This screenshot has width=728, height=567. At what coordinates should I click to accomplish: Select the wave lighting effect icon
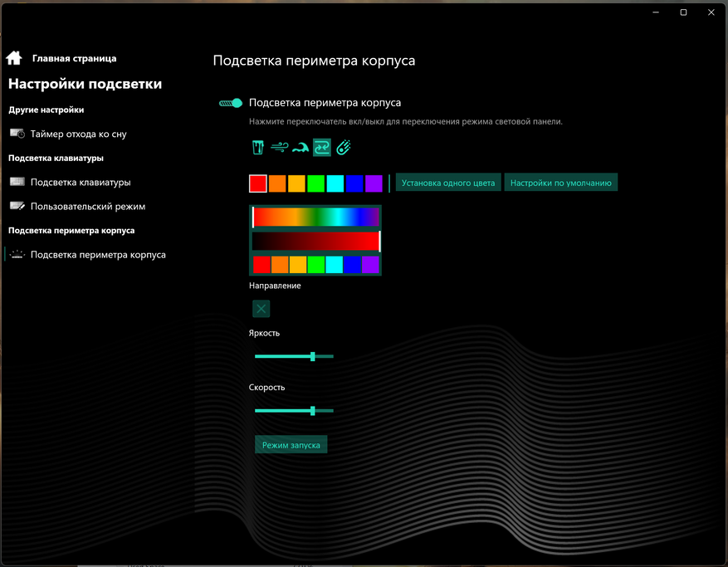click(300, 148)
